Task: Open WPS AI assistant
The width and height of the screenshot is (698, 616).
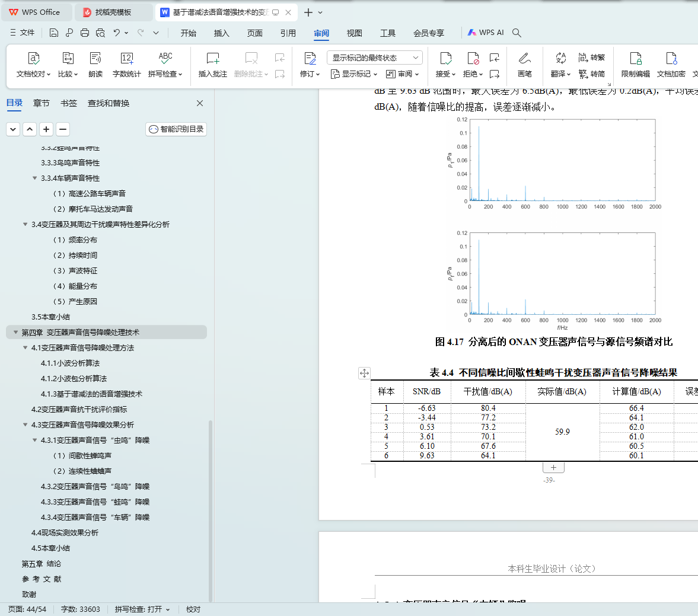Action: [486, 33]
